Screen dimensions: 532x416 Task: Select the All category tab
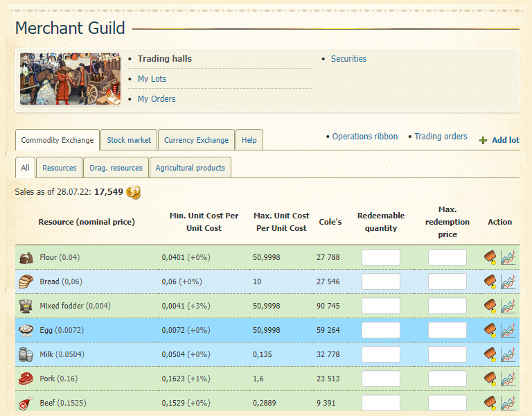tap(25, 168)
